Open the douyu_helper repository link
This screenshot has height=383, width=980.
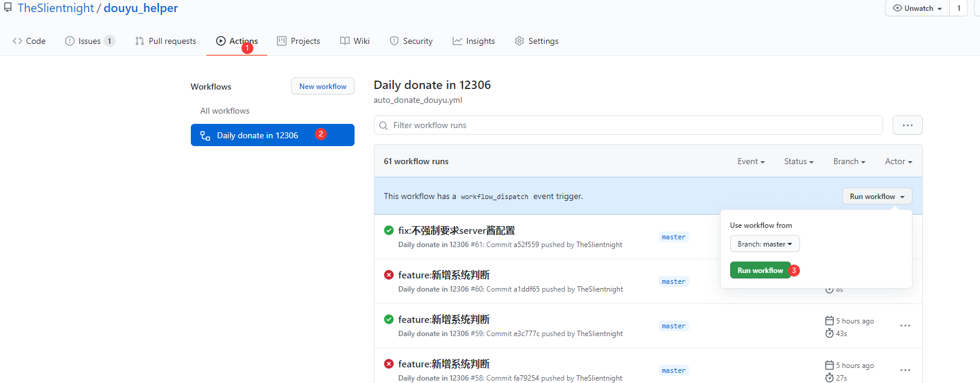(141, 8)
